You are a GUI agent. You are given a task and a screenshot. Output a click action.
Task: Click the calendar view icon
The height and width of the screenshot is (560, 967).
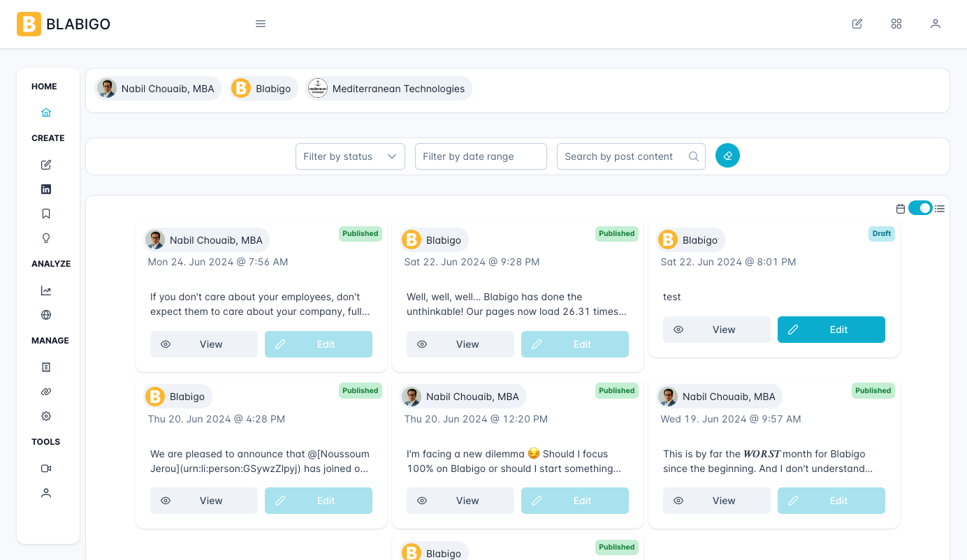[x=901, y=209]
